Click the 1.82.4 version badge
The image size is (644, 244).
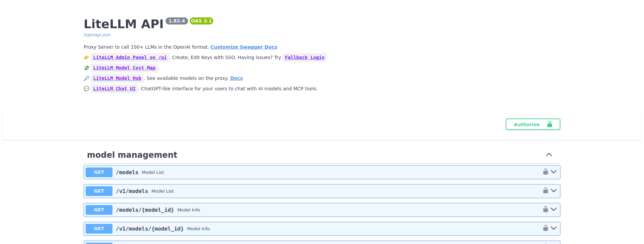tap(177, 21)
